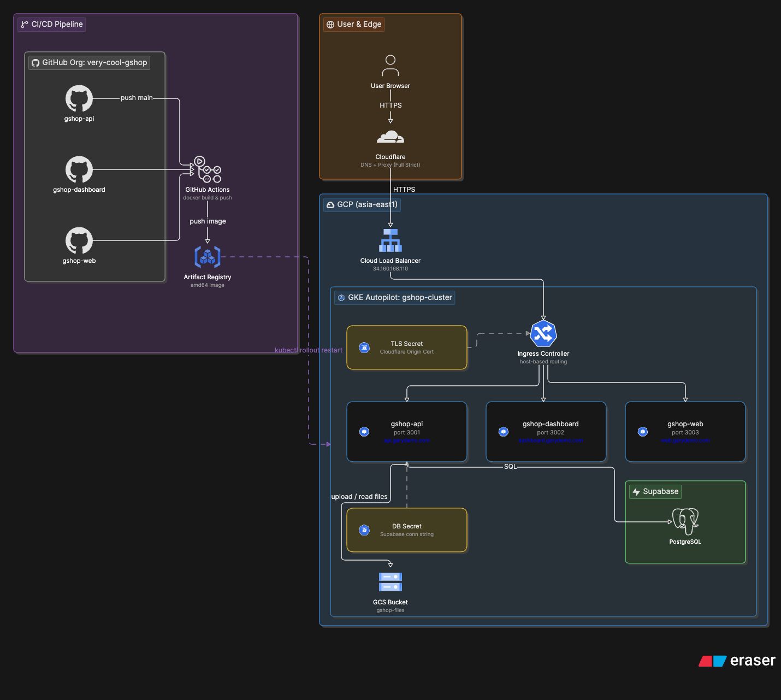Image resolution: width=781 pixels, height=700 pixels.
Task: Click the gshop-web GitHub repo icon
Action: [x=79, y=240]
